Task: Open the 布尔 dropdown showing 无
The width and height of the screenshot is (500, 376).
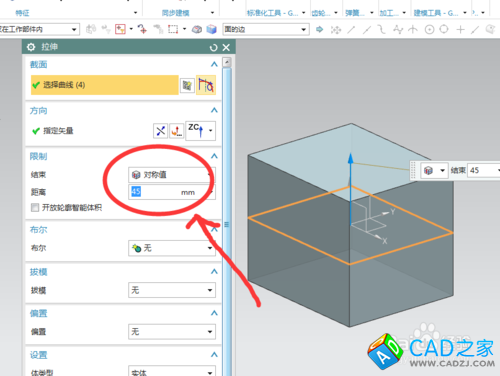Action: 172,248
